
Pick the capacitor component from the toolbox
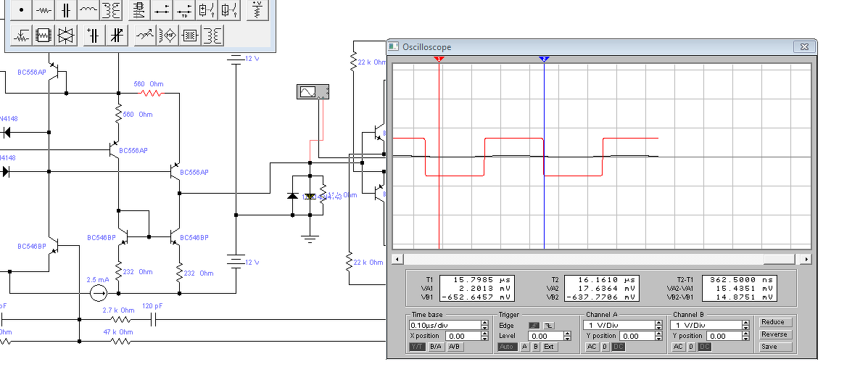(x=66, y=10)
